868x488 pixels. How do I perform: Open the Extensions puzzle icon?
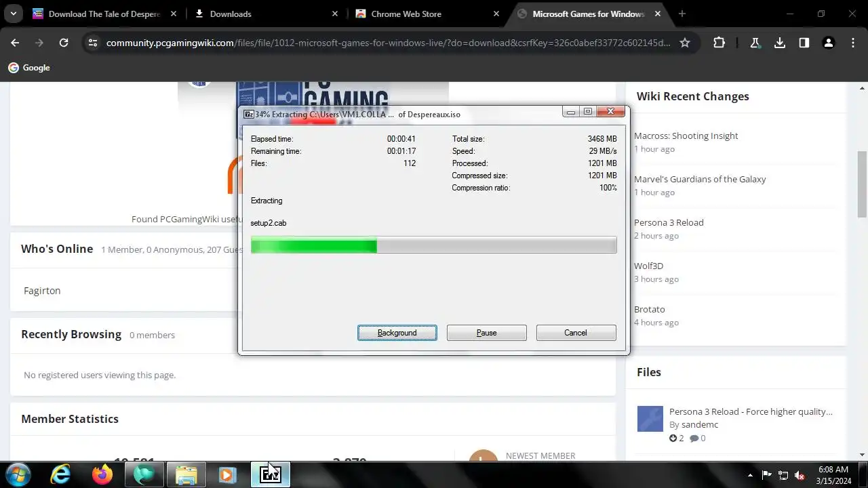click(719, 43)
